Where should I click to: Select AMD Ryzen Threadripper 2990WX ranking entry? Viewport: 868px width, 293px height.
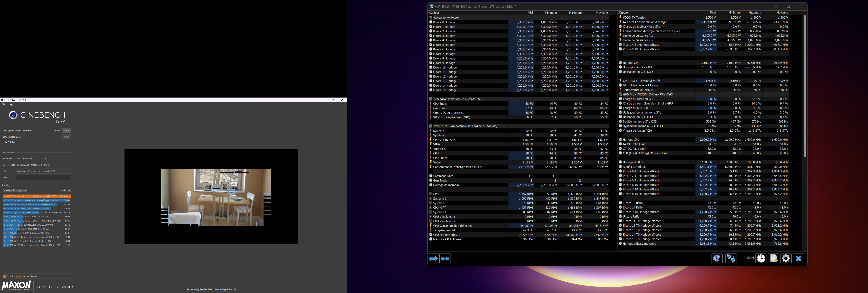[x=36, y=200]
